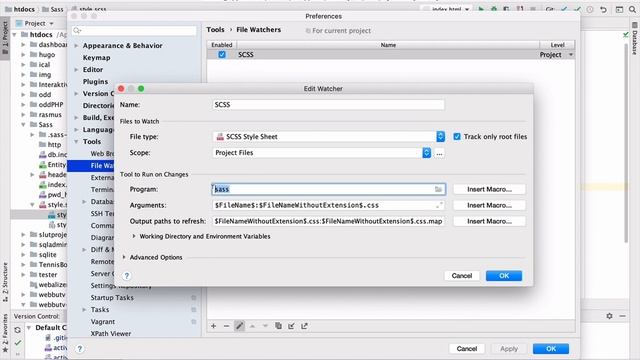Screen dimensions: 640x360
Task: Open help in the Preferences window
Action: pyautogui.click(x=80, y=349)
